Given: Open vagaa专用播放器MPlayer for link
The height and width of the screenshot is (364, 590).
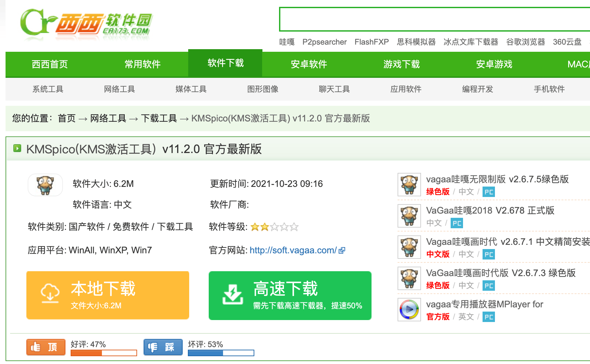Looking at the screenshot, I should pyautogui.click(x=485, y=304).
